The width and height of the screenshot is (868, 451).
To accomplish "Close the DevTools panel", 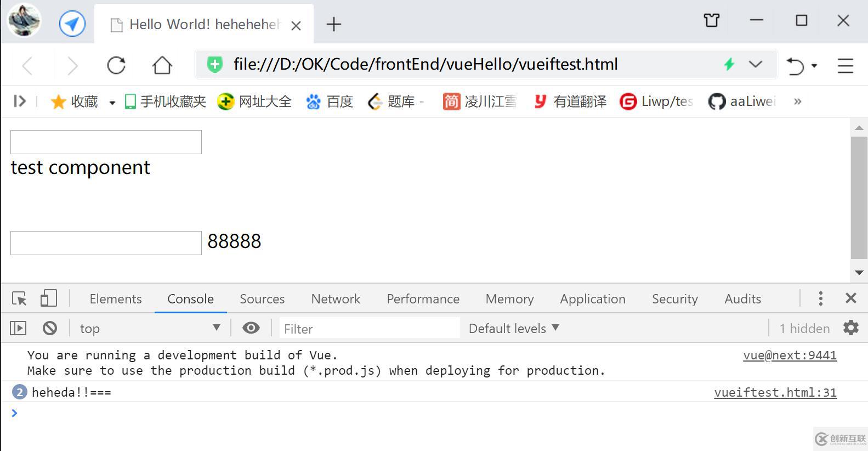I will tap(850, 298).
